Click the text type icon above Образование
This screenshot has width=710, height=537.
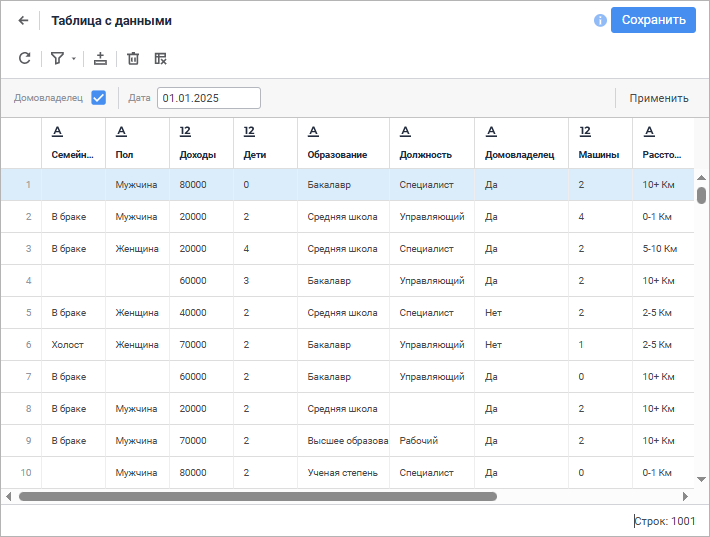tap(313, 131)
